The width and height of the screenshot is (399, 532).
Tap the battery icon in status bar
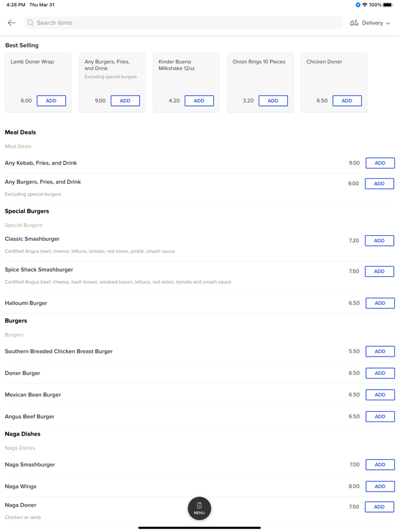point(388,5)
